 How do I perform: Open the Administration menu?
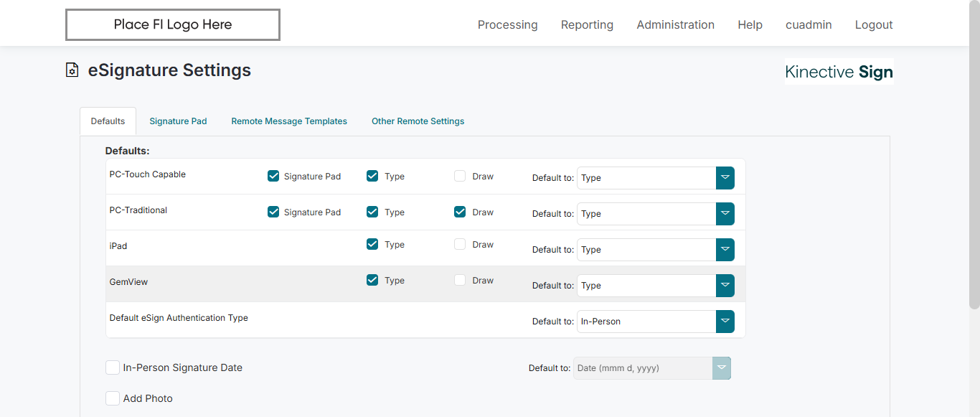click(x=675, y=24)
